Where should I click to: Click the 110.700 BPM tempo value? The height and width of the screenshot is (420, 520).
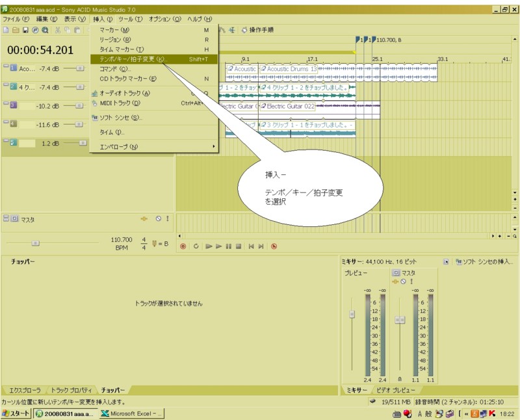122,244
